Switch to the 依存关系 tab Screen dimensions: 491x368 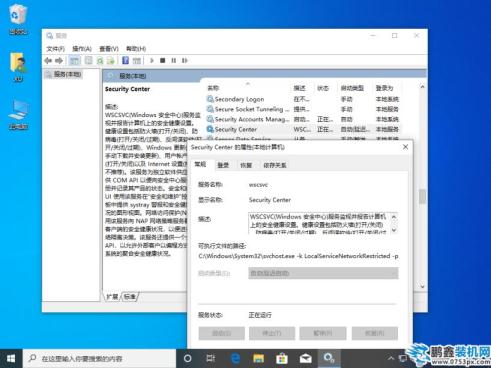coord(275,165)
